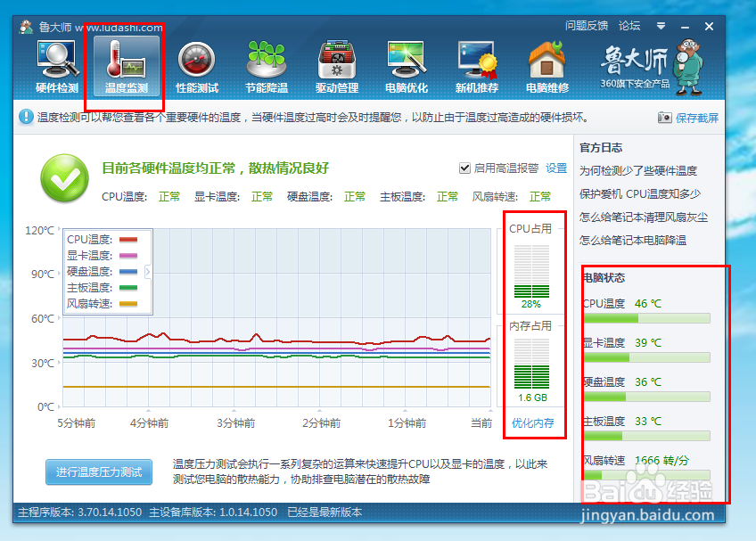756x541 pixels.
Task: Open 怎么给笔记本电脑降温 article
Action: tap(633, 240)
